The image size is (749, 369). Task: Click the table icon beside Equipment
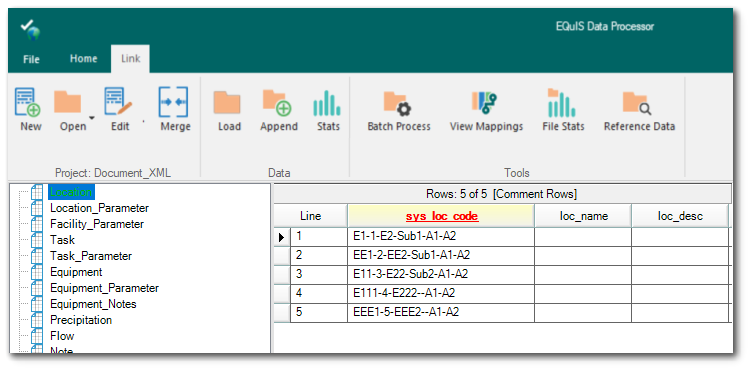pyautogui.click(x=37, y=272)
